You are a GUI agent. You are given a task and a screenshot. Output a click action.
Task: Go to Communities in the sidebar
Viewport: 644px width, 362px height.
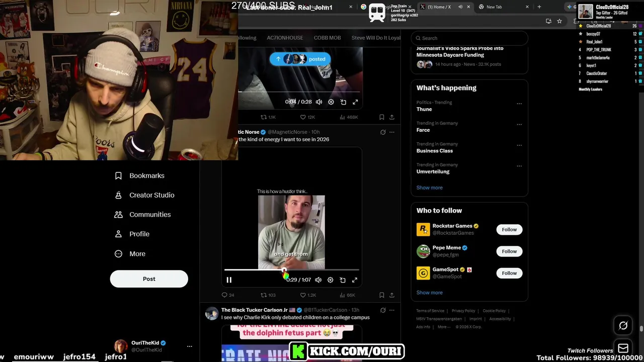pos(143,215)
